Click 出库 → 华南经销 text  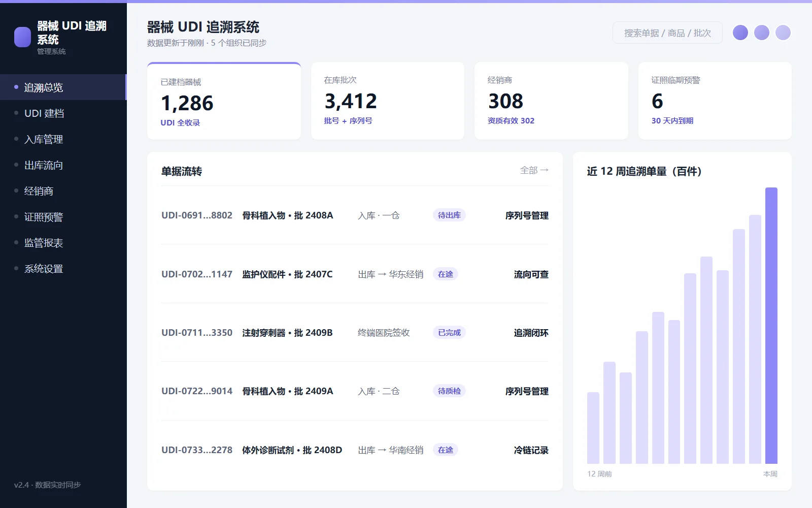tap(390, 450)
